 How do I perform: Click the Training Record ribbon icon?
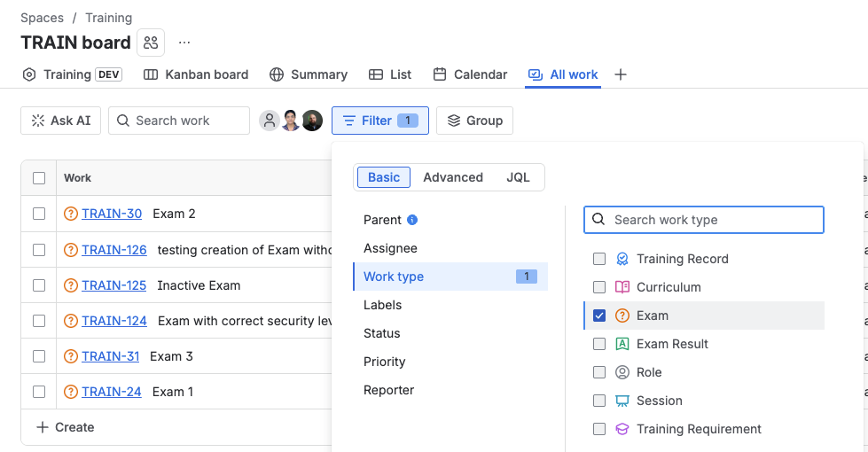click(622, 259)
